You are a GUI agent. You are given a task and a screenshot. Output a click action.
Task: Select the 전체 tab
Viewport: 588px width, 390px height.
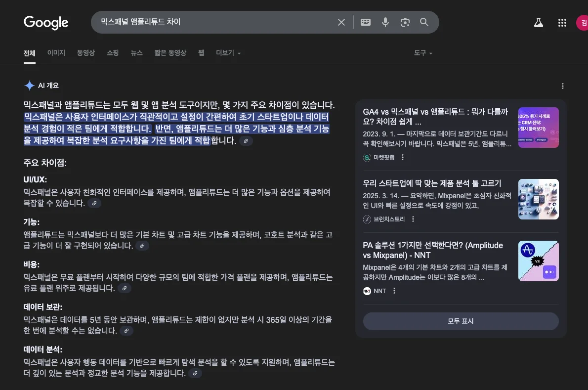pyautogui.click(x=29, y=53)
